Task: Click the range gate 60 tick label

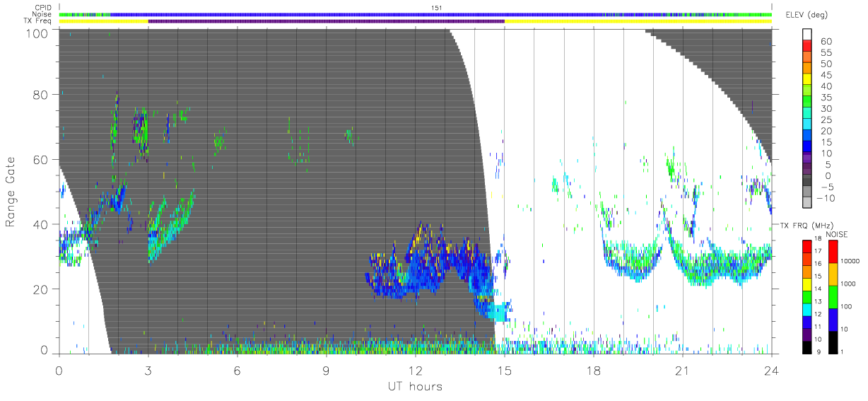Action: coord(41,159)
